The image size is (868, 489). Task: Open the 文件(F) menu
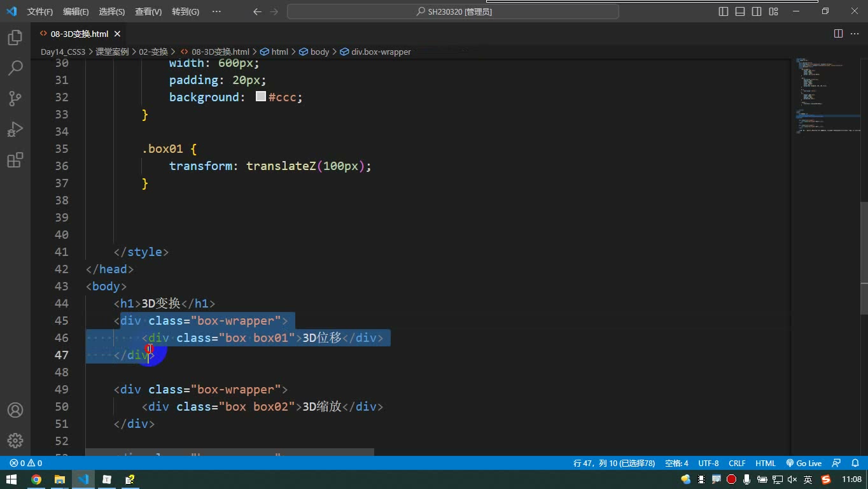pyautogui.click(x=40, y=11)
